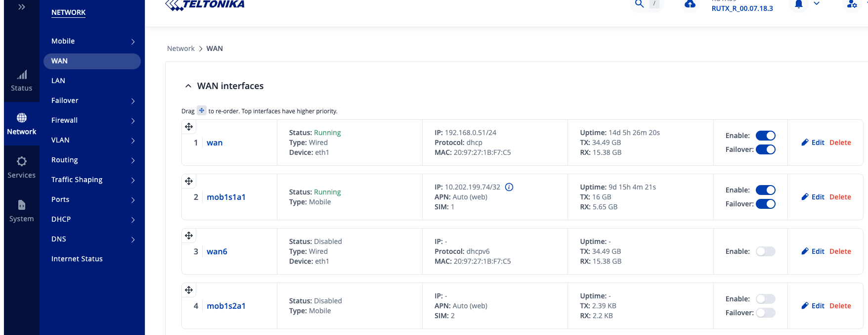Click the search magnifier icon in header
Viewport: 868px width, 335px height.
click(x=639, y=4)
